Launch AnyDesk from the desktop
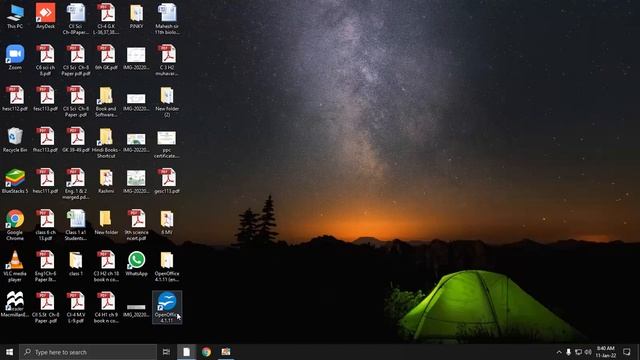640x360 pixels. [x=45, y=16]
